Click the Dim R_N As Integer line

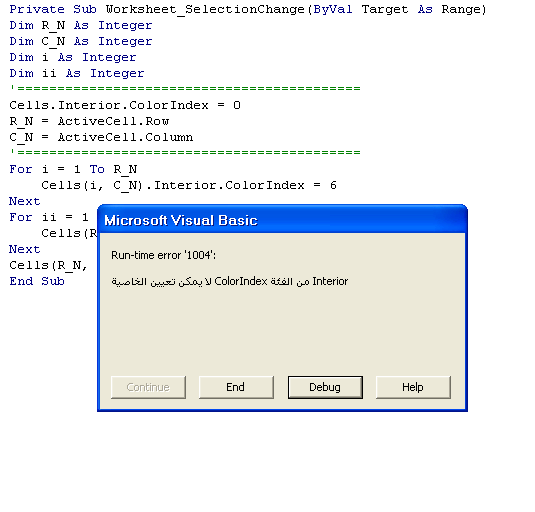coord(81,26)
